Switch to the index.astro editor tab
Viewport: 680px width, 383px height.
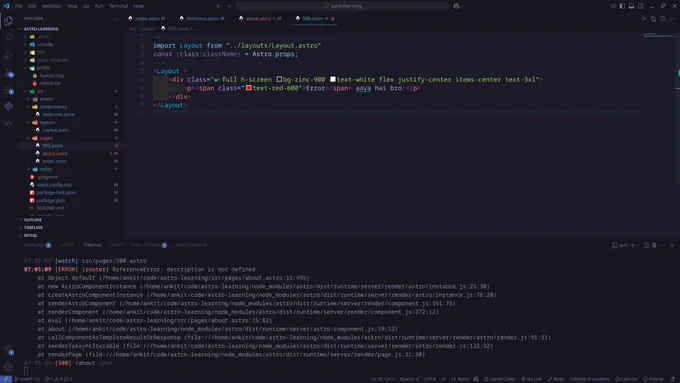click(x=147, y=19)
